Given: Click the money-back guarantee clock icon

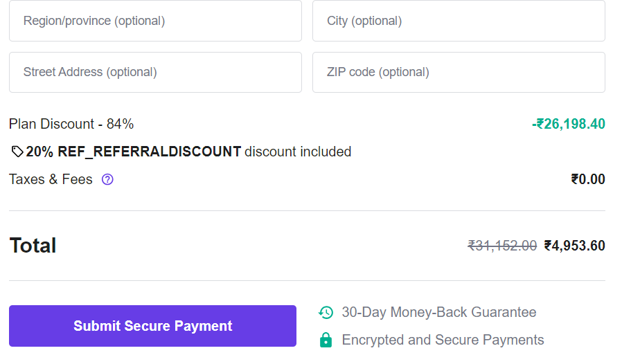Looking at the screenshot, I should coord(326,313).
